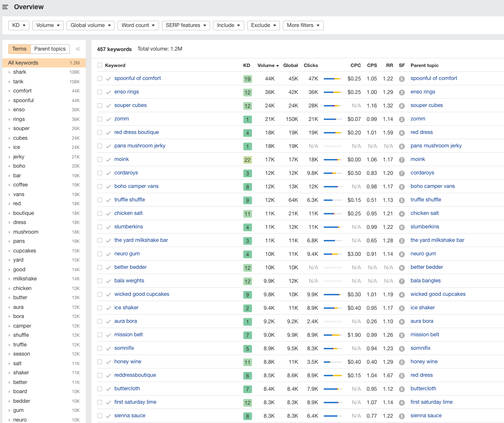Check the box for first saturday lime
504x423 pixels.
tap(100, 402)
